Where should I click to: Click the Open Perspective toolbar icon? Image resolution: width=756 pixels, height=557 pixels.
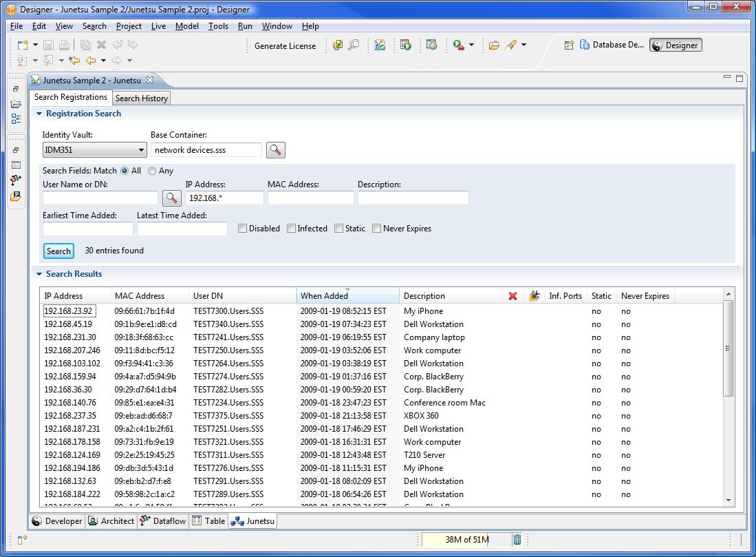point(569,45)
